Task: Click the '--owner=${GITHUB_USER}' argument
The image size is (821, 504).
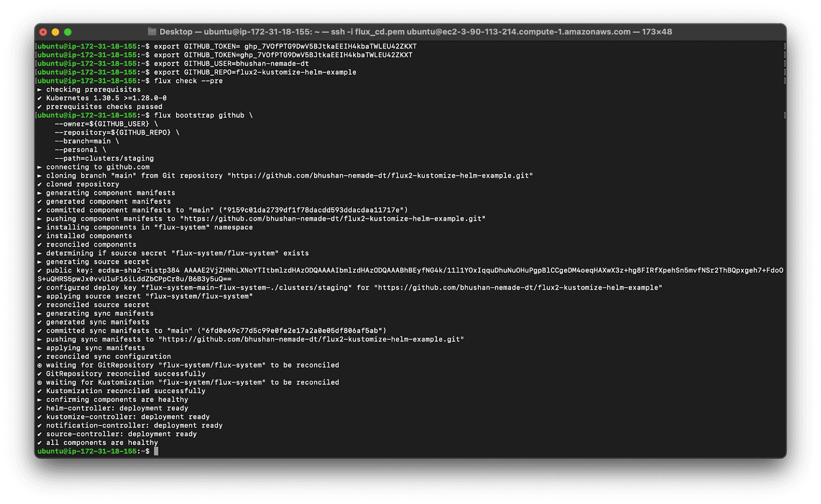Action: pyautogui.click(x=102, y=124)
